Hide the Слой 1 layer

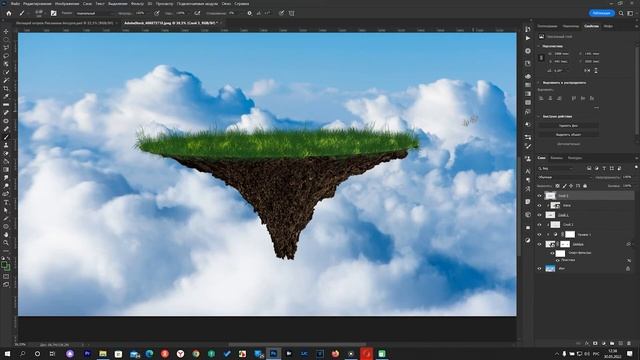pyautogui.click(x=539, y=215)
